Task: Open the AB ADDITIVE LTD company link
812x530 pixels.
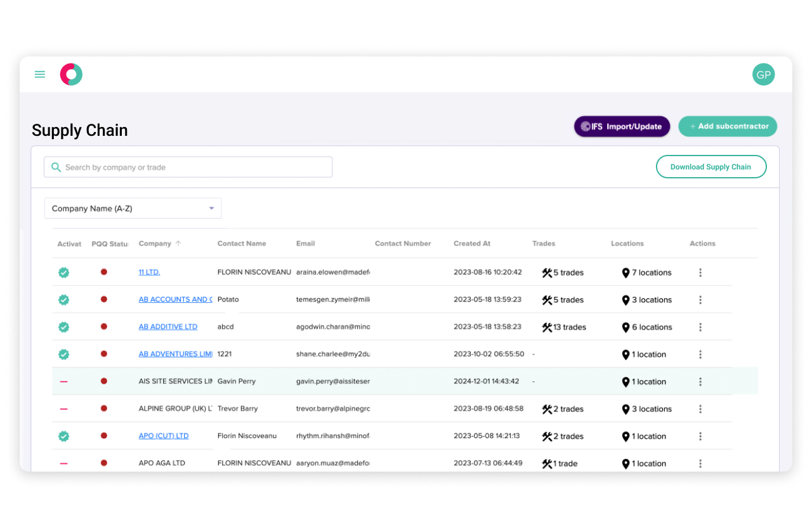Action: point(167,327)
